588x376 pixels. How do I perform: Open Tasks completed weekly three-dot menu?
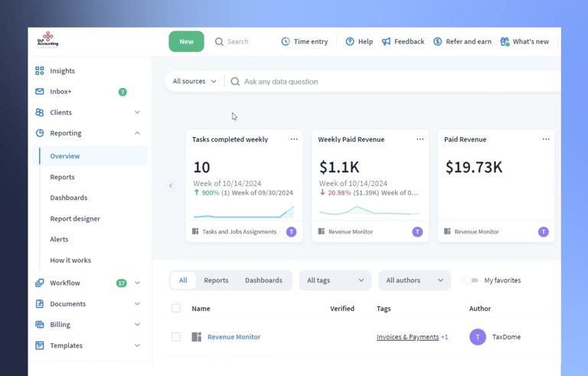coord(294,139)
